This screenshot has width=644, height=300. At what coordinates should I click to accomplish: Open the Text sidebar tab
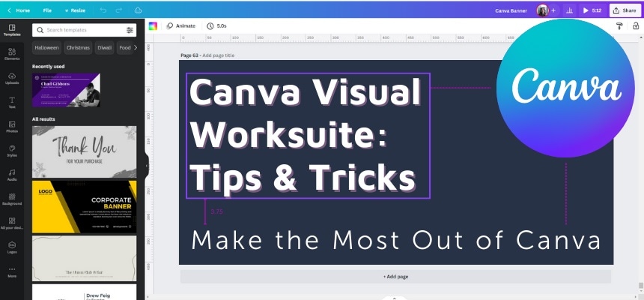[12, 103]
